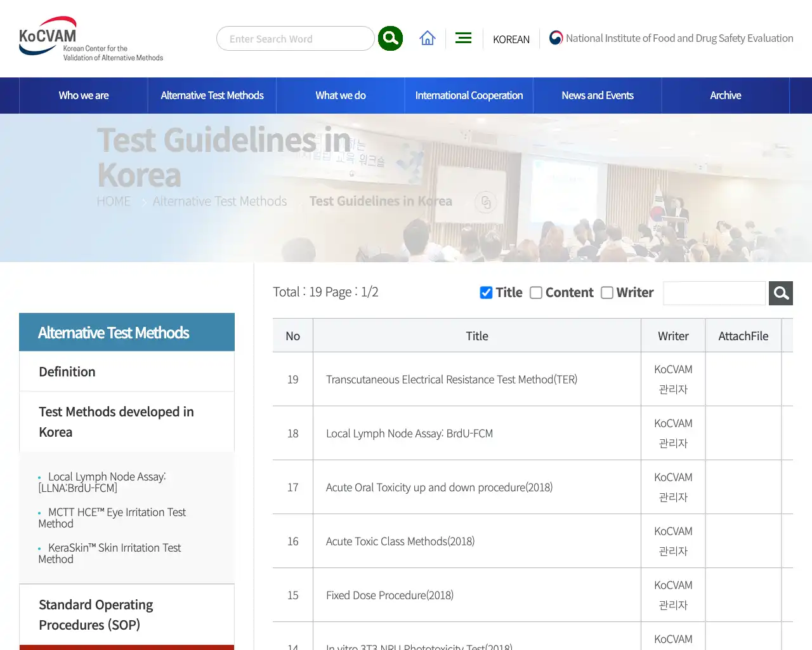Image resolution: width=812 pixels, height=650 pixels.
Task: Open Local Lymph Node Assay: BrdU-FCM post
Action: [x=409, y=434]
